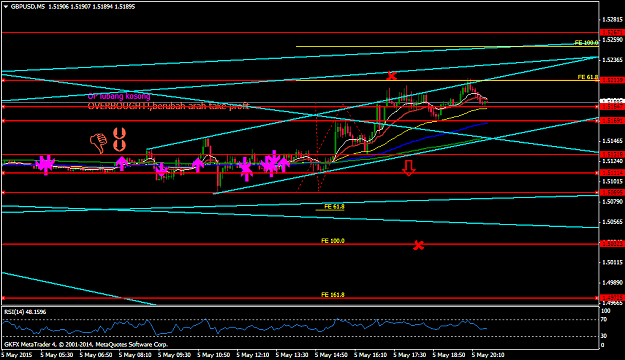Click the 5 May 20:10 time label
This screenshot has height=360, width=625.
click(488, 355)
